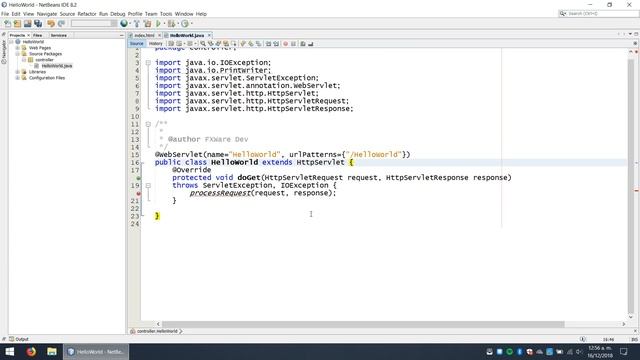Collapse the HelloWorld project root node

coord(11,42)
